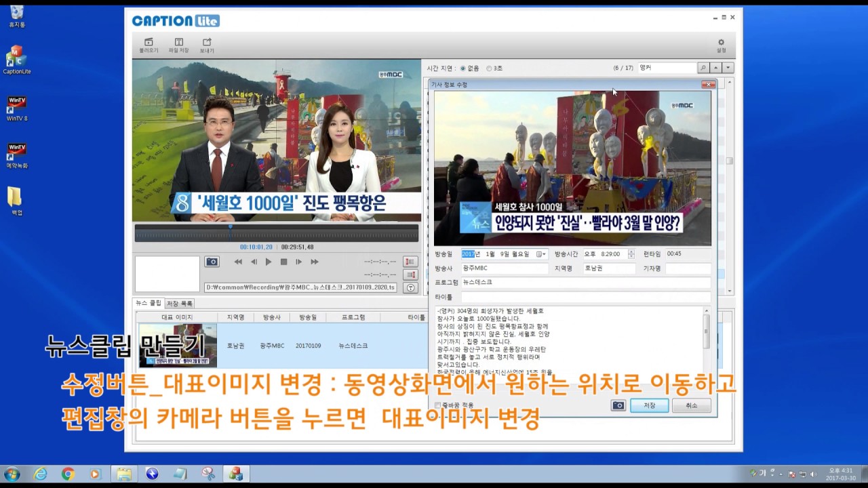
Task: Click the taskbar clock showing 오후 4:31
Action: coord(841,474)
